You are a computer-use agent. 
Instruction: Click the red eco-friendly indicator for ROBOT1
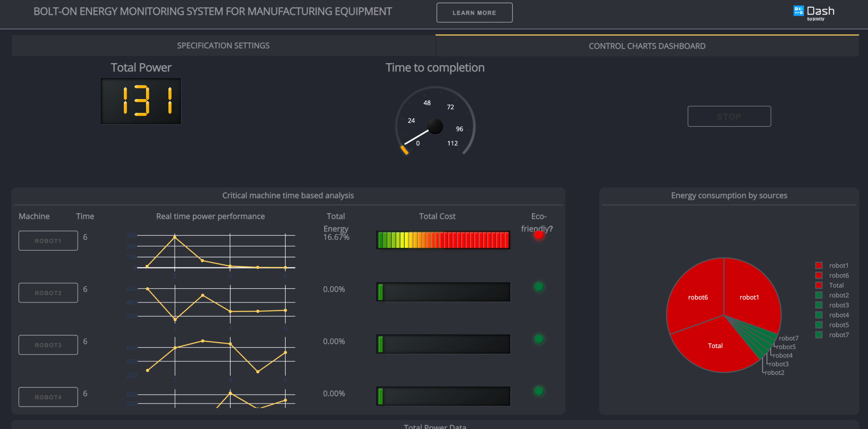pyautogui.click(x=539, y=235)
